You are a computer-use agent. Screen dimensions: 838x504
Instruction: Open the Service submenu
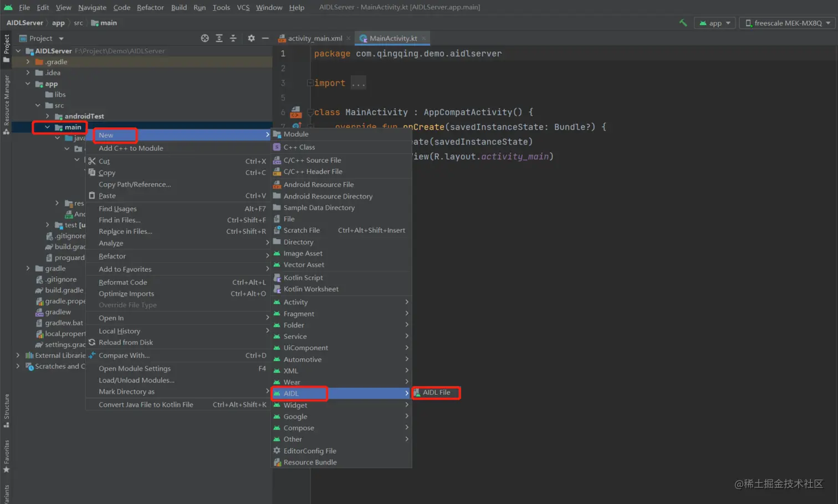click(341, 336)
